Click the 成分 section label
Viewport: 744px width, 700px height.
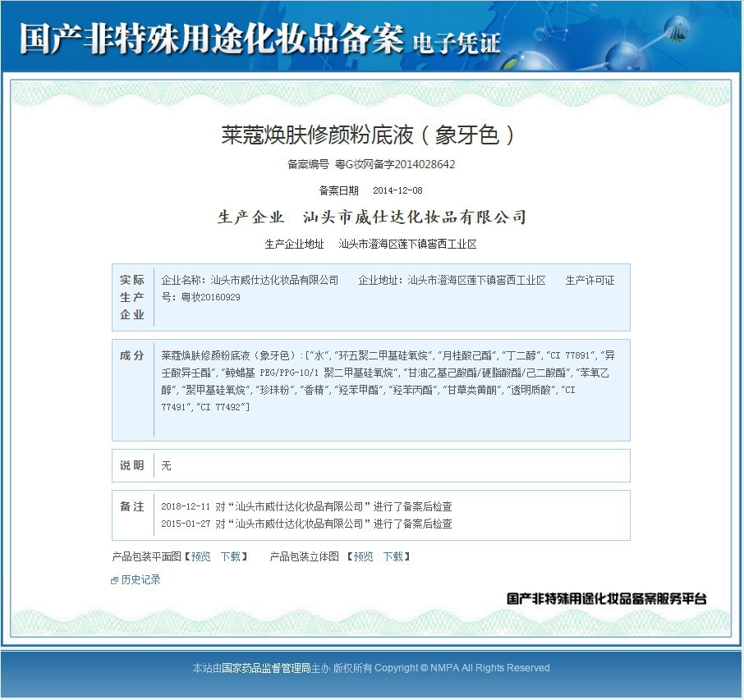click(x=132, y=355)
